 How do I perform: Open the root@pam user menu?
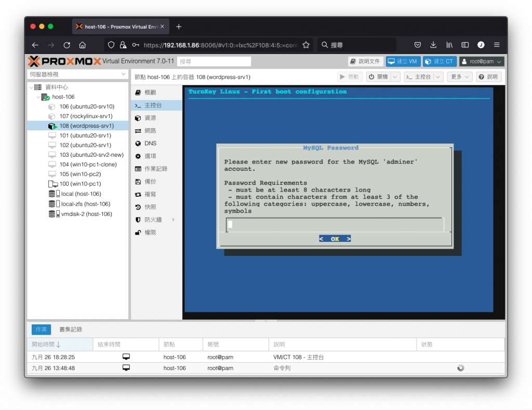(x=482, y=61)
